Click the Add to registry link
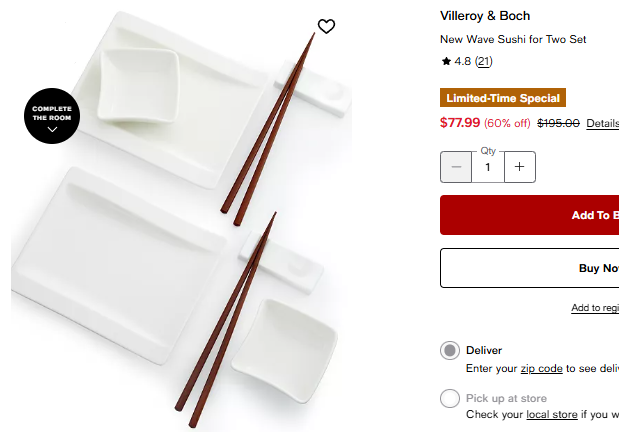Image resolution: width=619 pixels, height=436 pixels. tap(595, 308)
